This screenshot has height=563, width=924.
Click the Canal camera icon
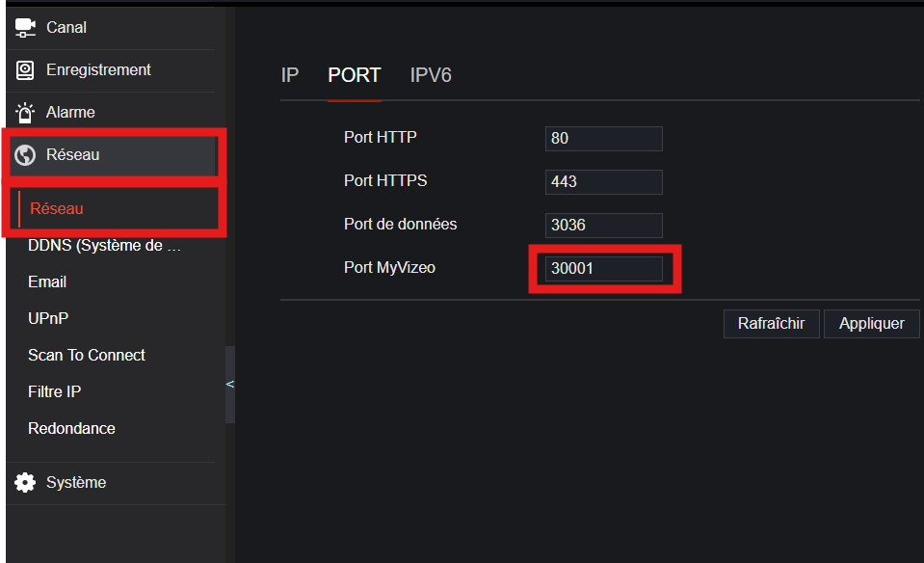pos(25,28)
